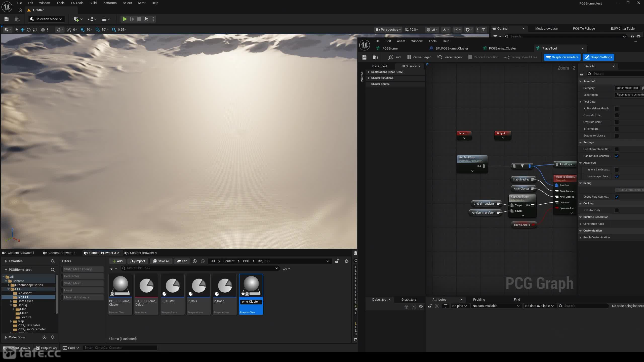
Task: Expand the DataAsset folder in tree
Action: click(11, 301)
